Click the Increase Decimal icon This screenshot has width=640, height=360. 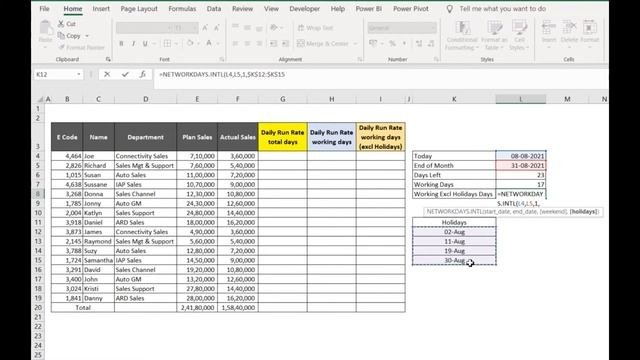click(x=419, y=43)
